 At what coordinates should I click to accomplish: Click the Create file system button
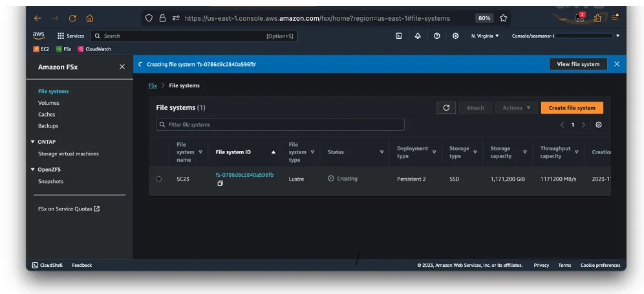tap(572, 107)
